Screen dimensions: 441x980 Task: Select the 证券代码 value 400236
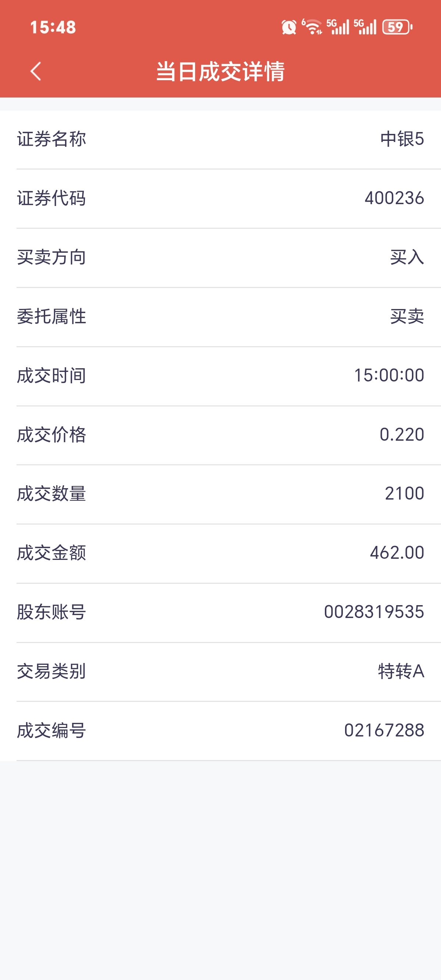coord(394,198)
